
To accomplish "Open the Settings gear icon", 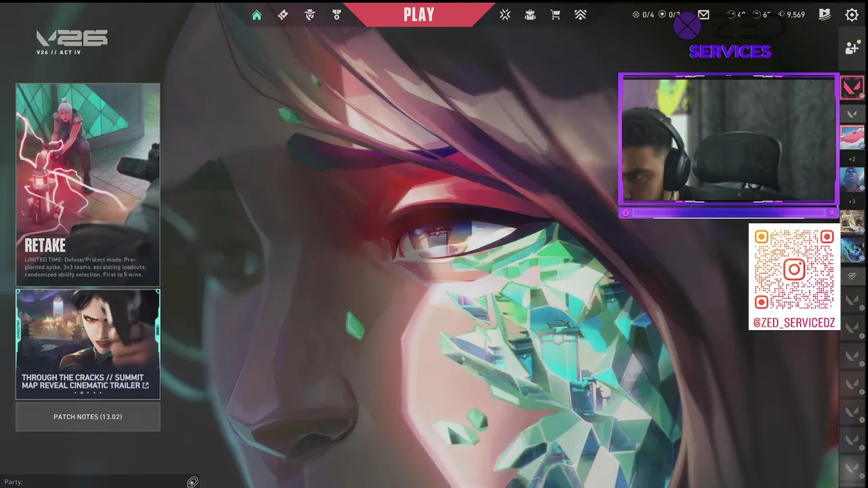I will pos(852,15).
